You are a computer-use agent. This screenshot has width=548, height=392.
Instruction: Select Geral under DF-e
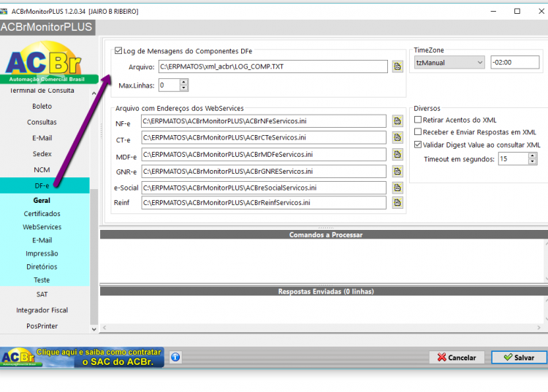pyautogui.click(x=42, y=200)
